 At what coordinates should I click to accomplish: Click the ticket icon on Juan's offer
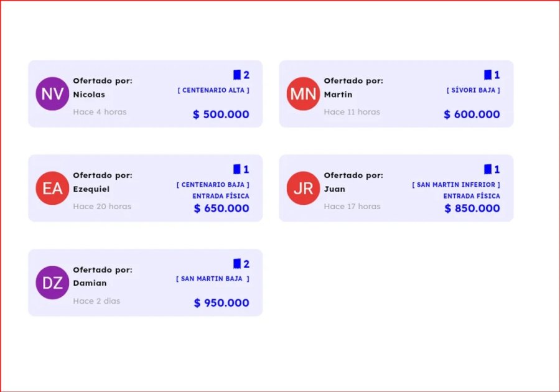pyautogui.click(x=488, y=169)
